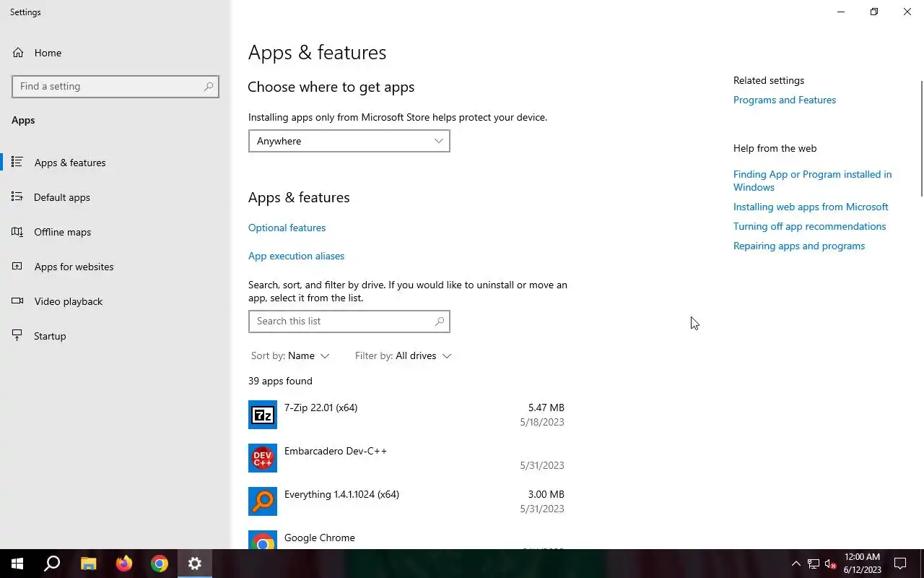Viewport: 924px width, 578px height.
Task: Open network status tray icon
Action: tap(814, 564)
